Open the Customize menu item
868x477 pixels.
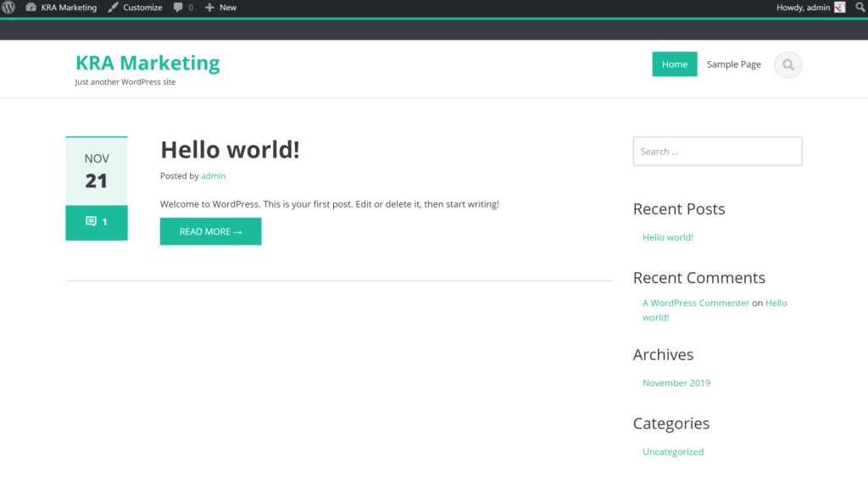point(142,7)
